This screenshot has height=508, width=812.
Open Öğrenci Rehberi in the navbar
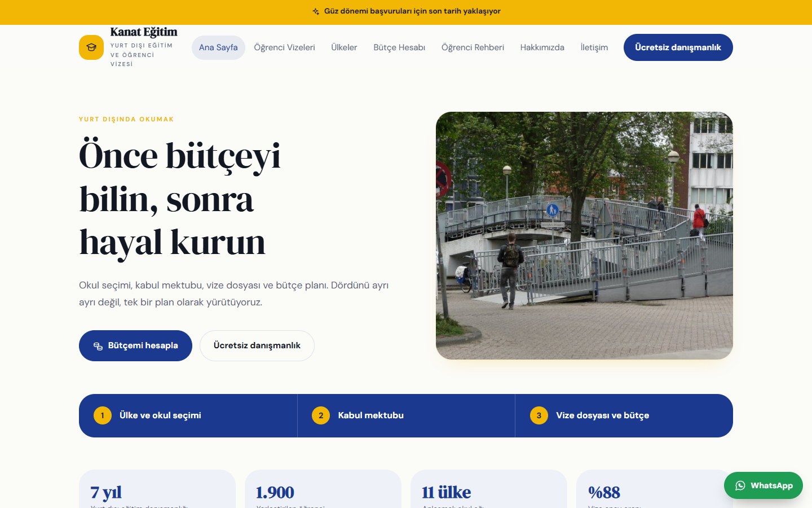[x=473, y=47]
